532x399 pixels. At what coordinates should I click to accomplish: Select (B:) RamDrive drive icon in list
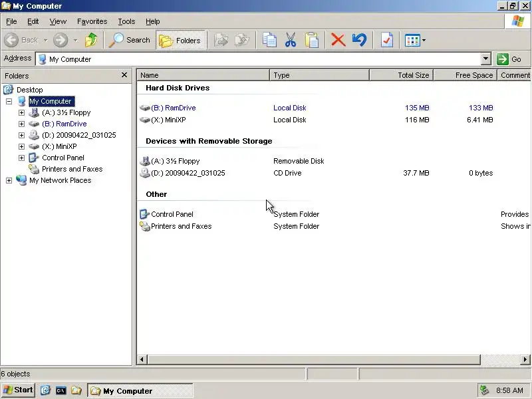click(145, 108)
